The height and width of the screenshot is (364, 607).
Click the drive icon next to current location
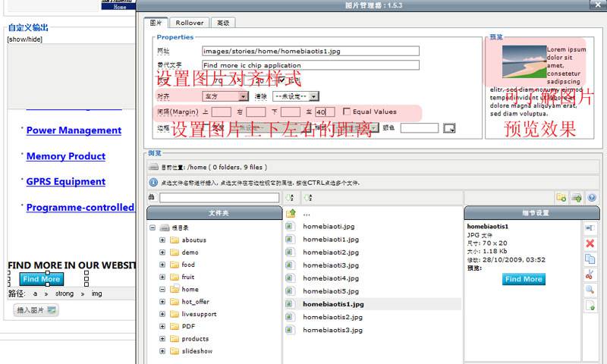154,167
